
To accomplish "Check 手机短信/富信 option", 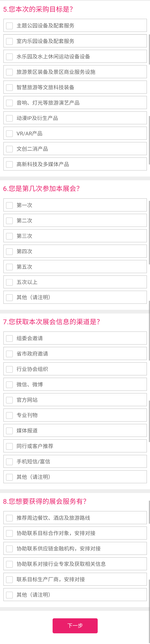I will (75, 461).
